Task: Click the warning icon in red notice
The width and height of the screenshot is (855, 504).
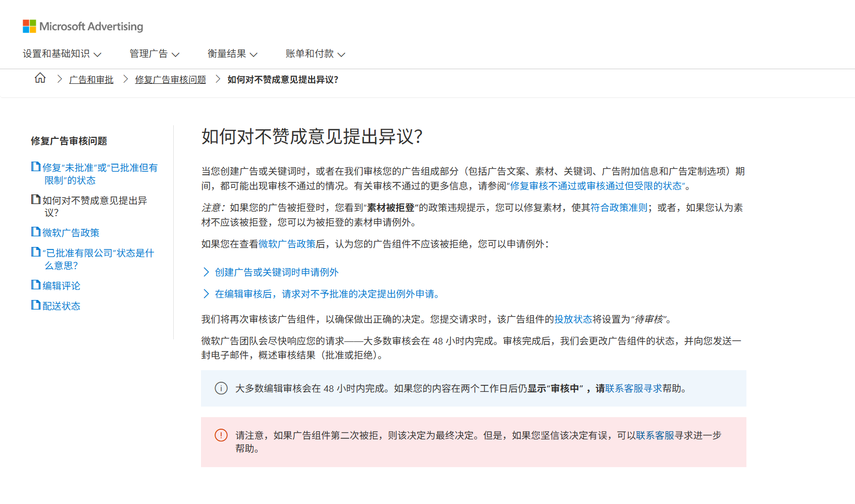Action: coord(221,435)
